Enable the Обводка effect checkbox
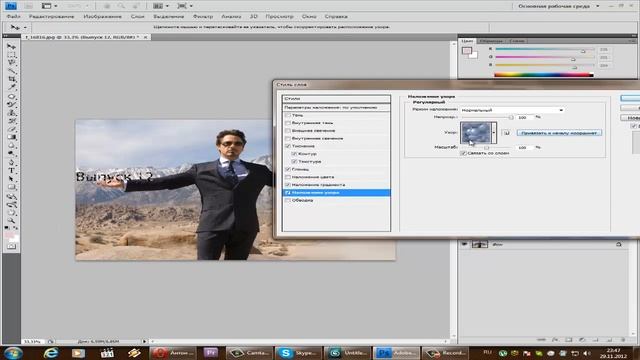This screenshot has width=640, height=360. [288, 200]
